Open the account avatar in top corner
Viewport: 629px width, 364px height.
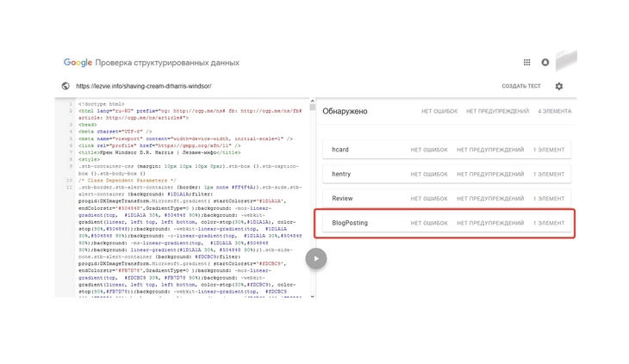coord(566,61)
